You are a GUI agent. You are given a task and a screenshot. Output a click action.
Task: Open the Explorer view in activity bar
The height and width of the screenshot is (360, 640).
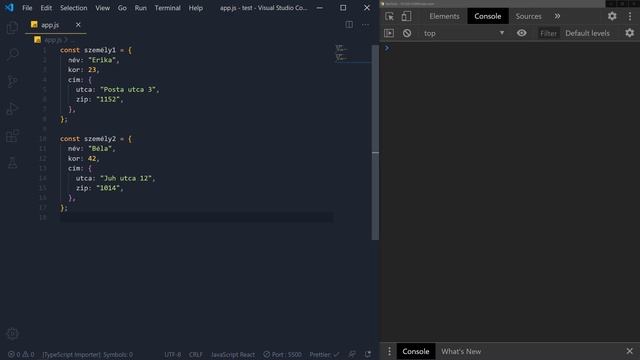click(x=12, y=28)
